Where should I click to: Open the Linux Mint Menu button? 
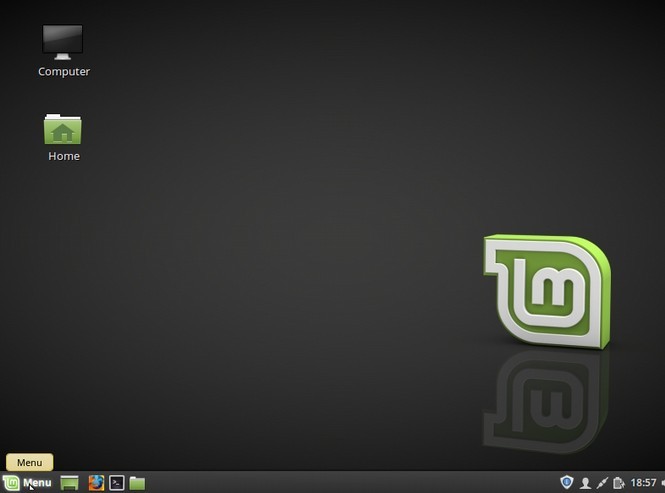point(27,483)
